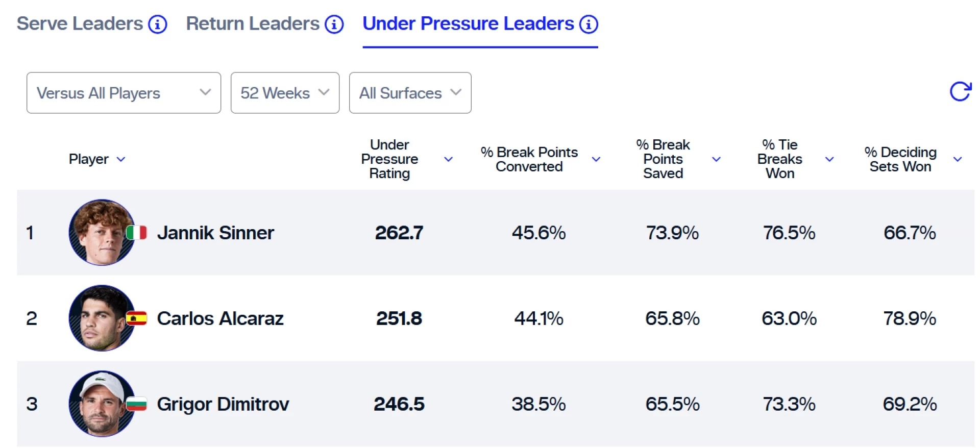
Task: Click the info icon beside Serve Leaders
Action: point(158,24)
